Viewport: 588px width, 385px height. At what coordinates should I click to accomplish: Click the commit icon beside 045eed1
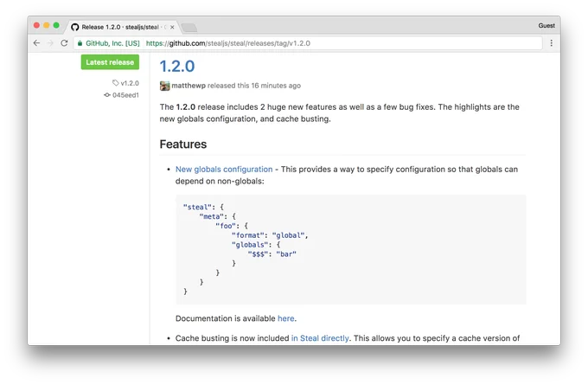[x=107, y=95]
